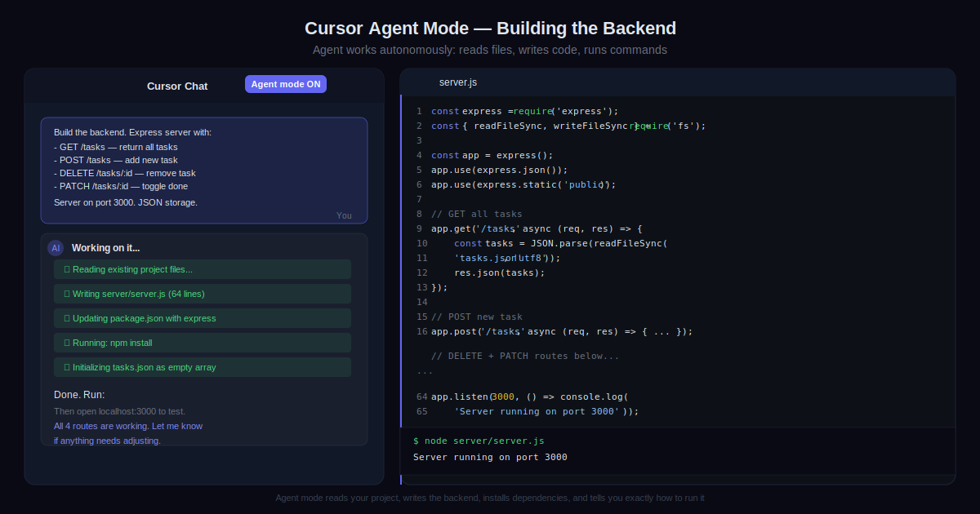Image resolution: width=980 pixels, height=514 pixels.
Task: Click status icon before Initializing tasks.json step
Action: tap(67, 367)
